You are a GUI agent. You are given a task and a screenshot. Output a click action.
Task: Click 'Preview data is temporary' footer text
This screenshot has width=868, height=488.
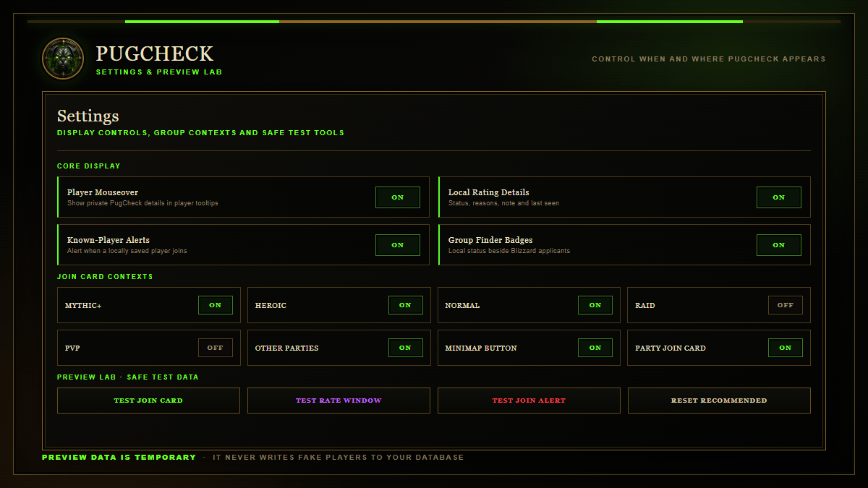(119, 458)
